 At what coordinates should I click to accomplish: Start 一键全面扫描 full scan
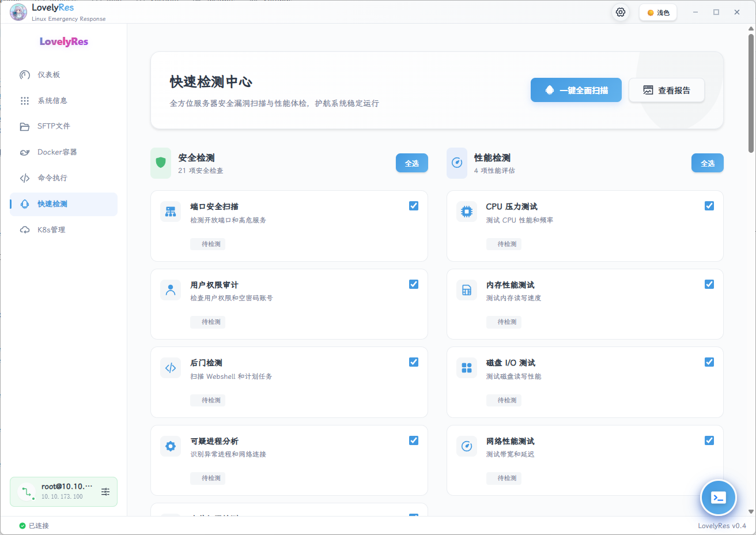click(576, 90)
